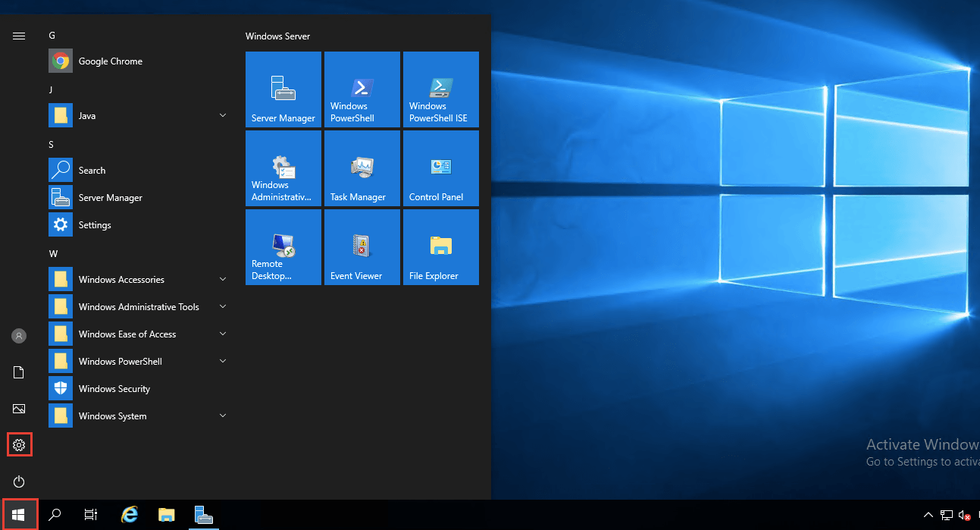Expand the Windows Administrative Tools folder chevron
The height and width of the screenshot is (530, 980).
coord(223,306)
